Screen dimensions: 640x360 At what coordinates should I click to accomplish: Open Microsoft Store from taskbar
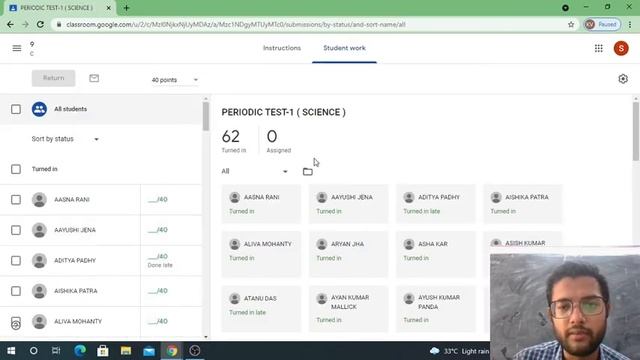(x=102, y=351)
